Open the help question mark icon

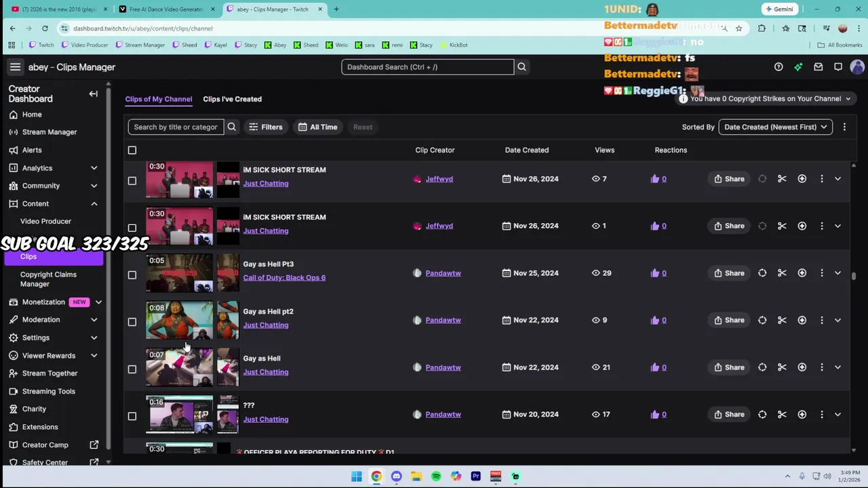click(778, 67)
